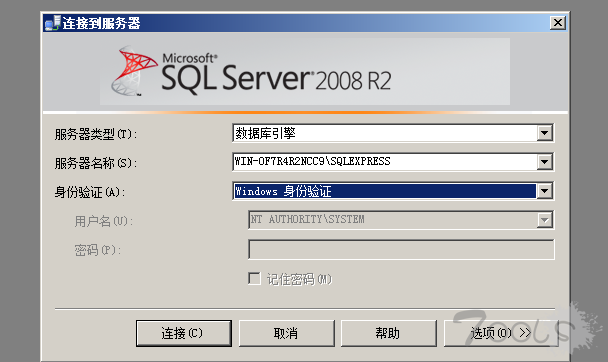Click the 连接到服务器 title bar text

(101, 23)
